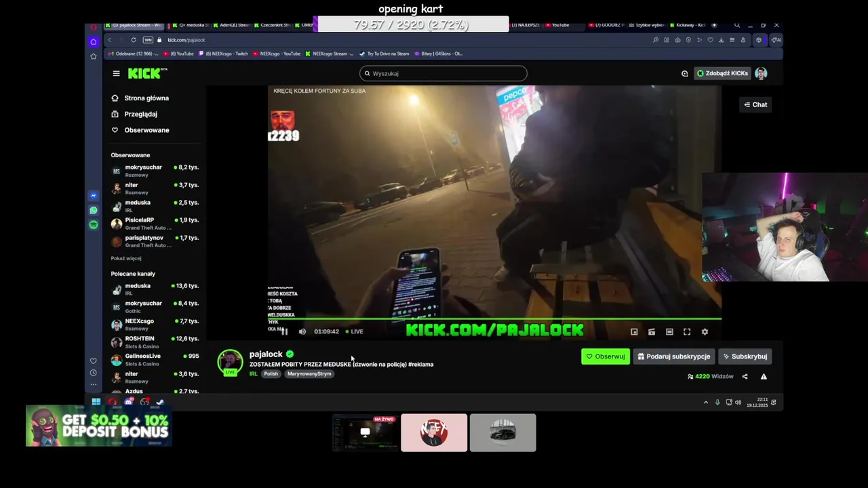The image size is (868, 488).
Task: Click the kick.com/pajalock address bar
Action: pos(186,40)
